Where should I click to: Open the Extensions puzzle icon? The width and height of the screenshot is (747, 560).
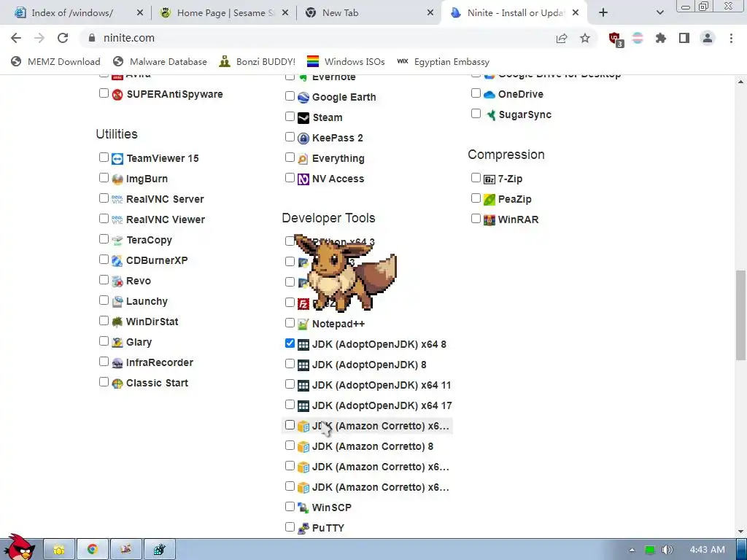661,38
